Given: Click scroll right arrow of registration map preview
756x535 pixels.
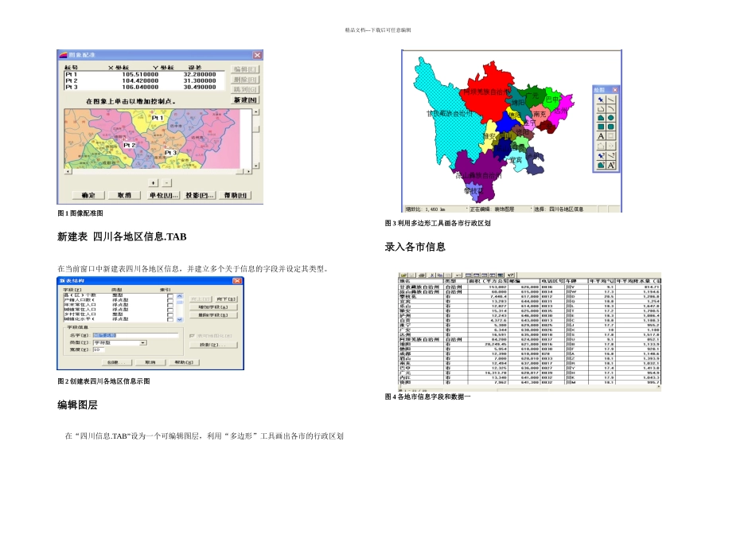Looking at the screenshot, I should [248, 172].
